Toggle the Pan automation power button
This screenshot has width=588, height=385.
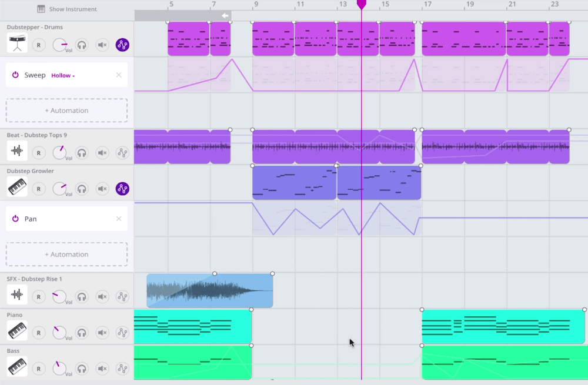pyautogui.click(x=15, y=218)
